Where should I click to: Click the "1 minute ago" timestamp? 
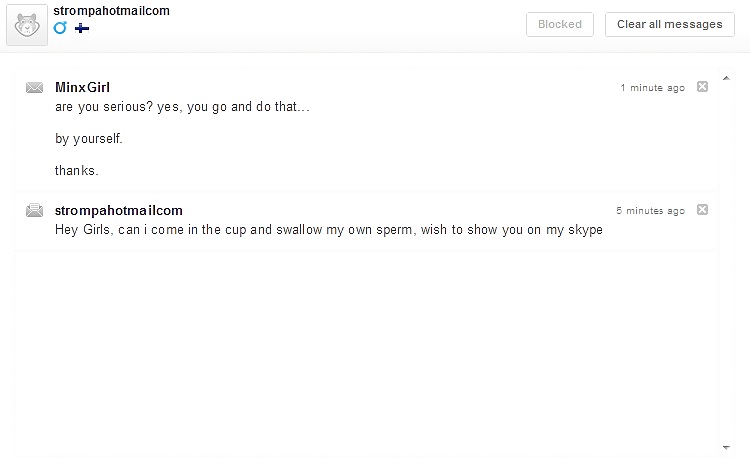[652, 88]
